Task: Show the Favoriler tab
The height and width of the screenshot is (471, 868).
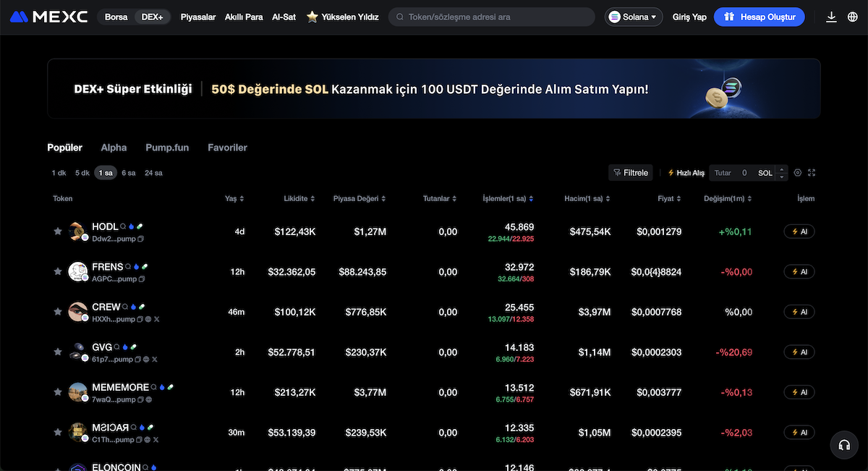Action: [x=227, y=148]
